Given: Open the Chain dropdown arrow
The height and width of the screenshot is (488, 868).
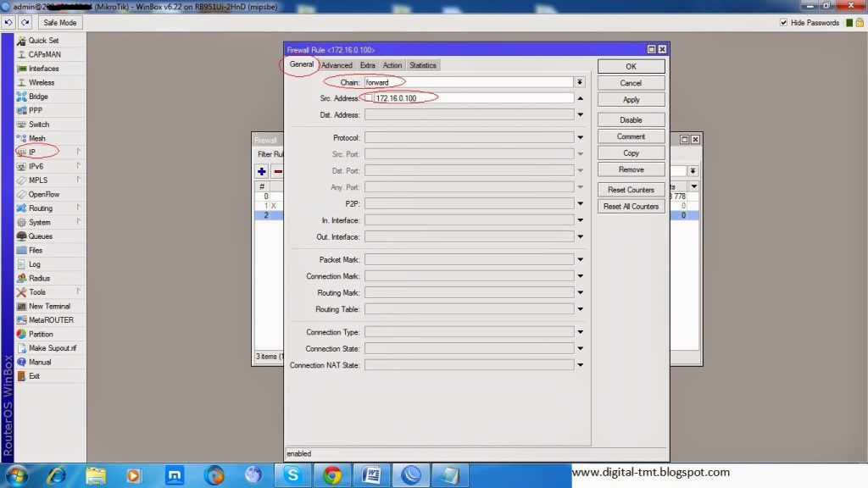Looking at the screenshot, I should (x=580, y=82).
